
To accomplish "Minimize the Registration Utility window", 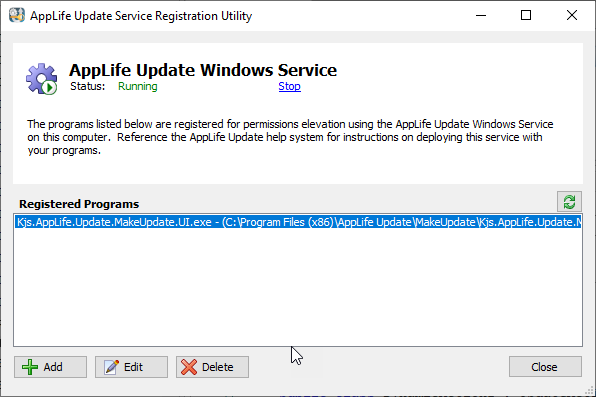I will [x=481, y=15].
